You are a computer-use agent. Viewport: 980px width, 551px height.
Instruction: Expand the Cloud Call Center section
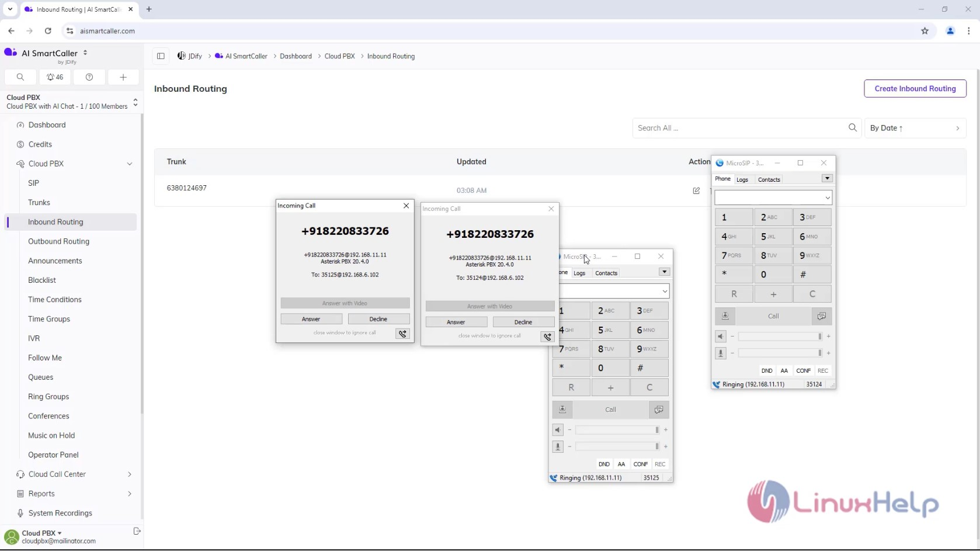[x=130, y=474]
